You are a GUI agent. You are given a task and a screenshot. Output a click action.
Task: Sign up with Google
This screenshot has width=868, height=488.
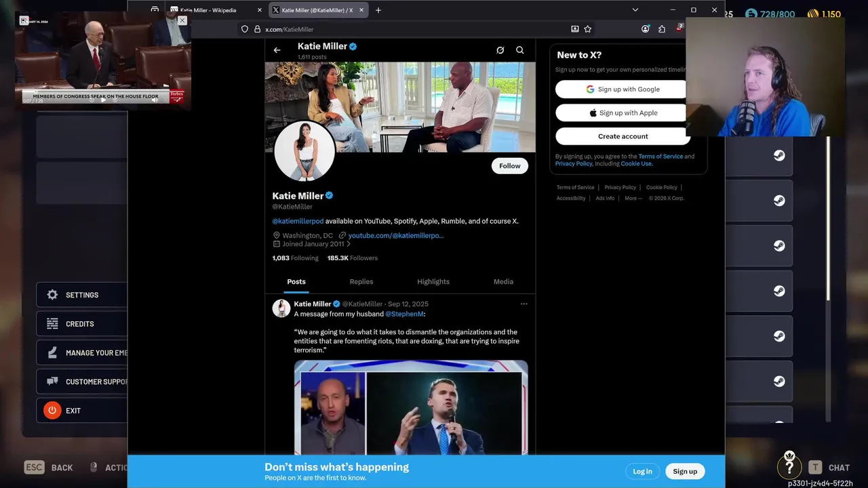point(622,89)
